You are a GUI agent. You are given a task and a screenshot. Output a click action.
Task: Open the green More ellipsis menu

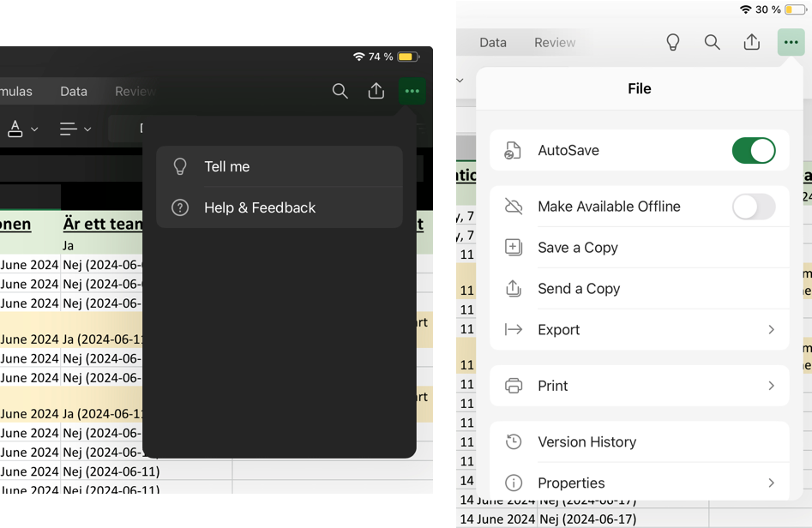pos(412,91)
